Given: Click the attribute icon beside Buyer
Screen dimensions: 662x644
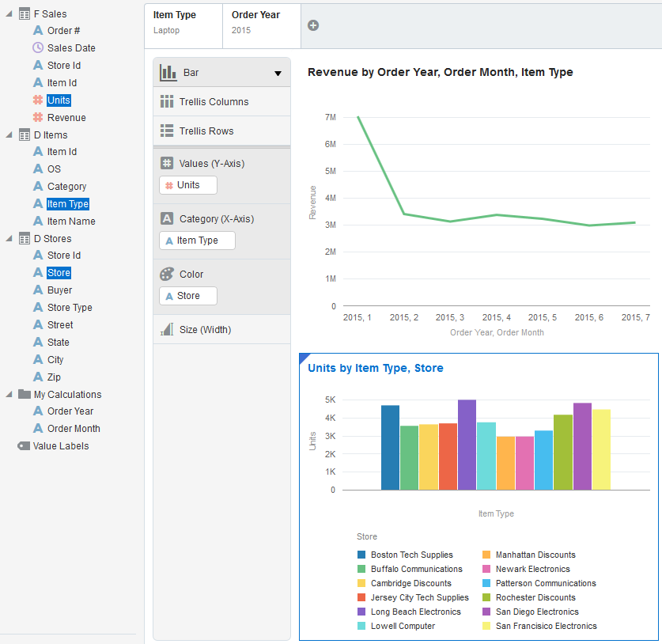Looking at the screenshot, I should [x=38, y=290].
